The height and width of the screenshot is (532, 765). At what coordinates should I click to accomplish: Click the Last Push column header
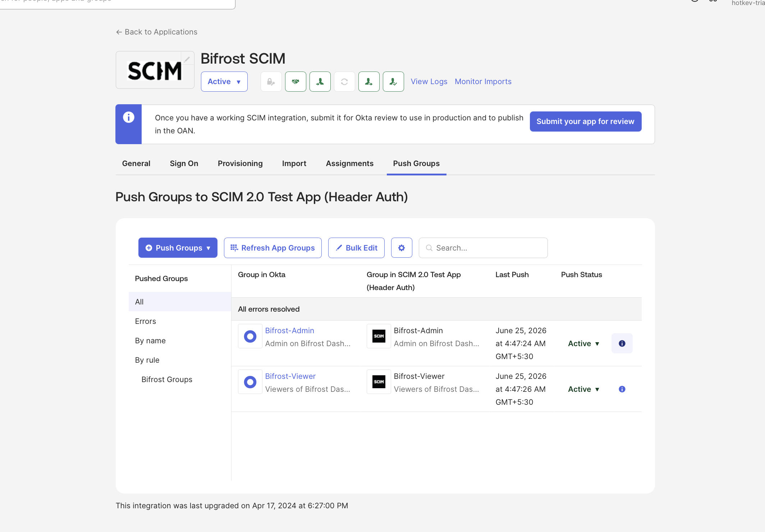(x=512, y=275)
